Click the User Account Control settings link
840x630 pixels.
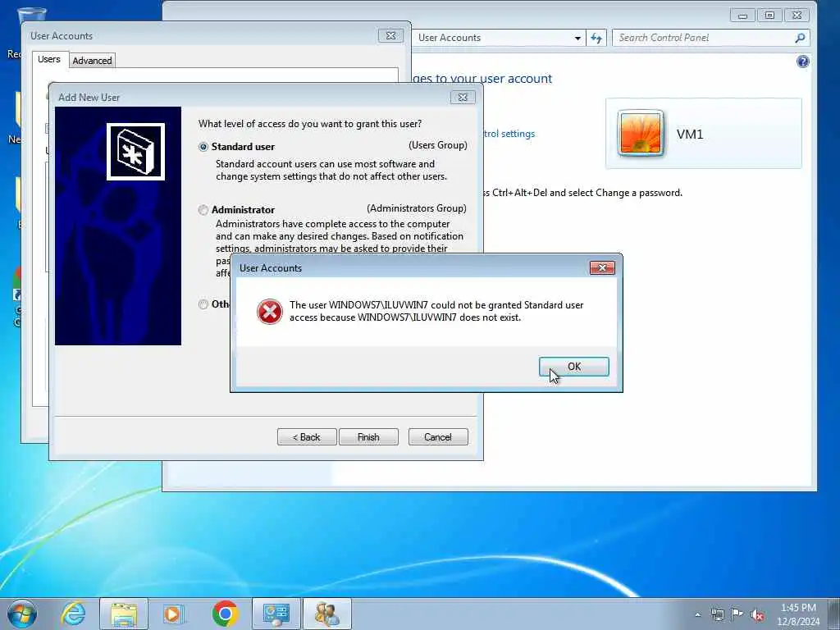pos(509,134)
